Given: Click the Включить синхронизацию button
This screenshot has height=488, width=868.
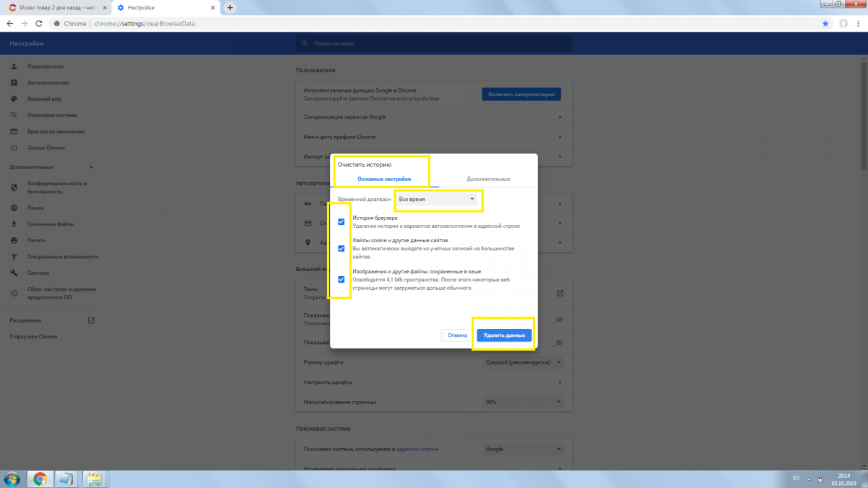Looking at the screenshot, I should click(x=522, y=94).
